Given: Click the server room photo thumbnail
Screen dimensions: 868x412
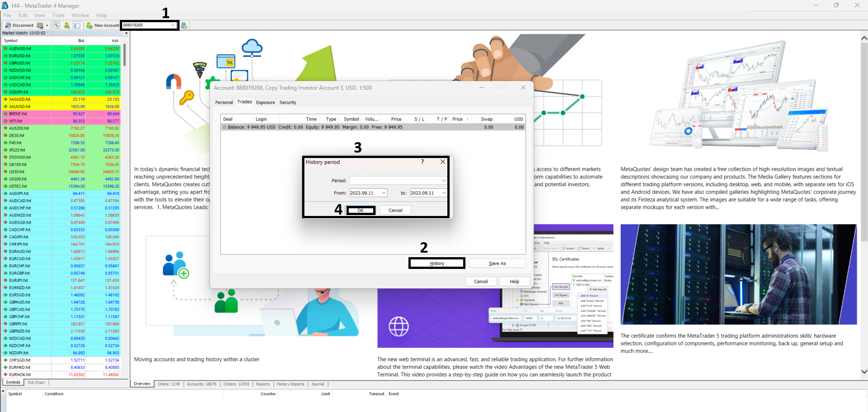Looking at the screenshot, I should (x=738, y=274).
